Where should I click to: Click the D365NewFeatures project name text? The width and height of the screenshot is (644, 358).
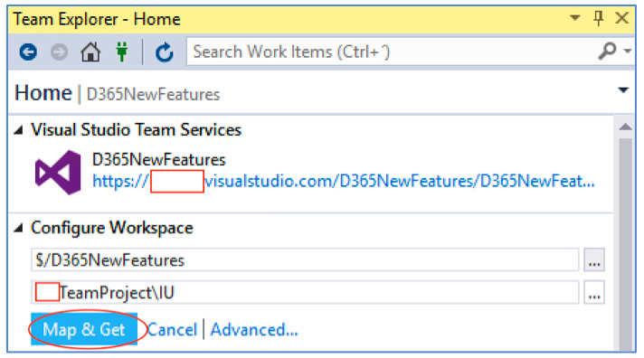[159, 160]
